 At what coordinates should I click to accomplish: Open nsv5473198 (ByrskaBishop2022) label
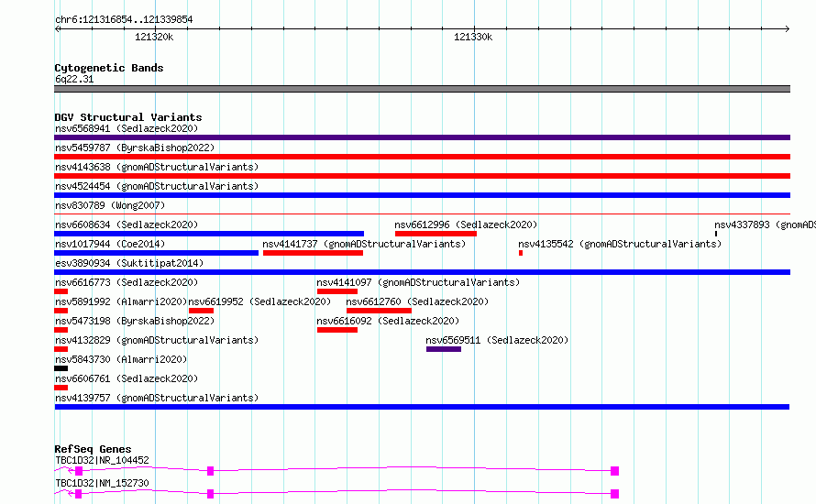point(135,321)
